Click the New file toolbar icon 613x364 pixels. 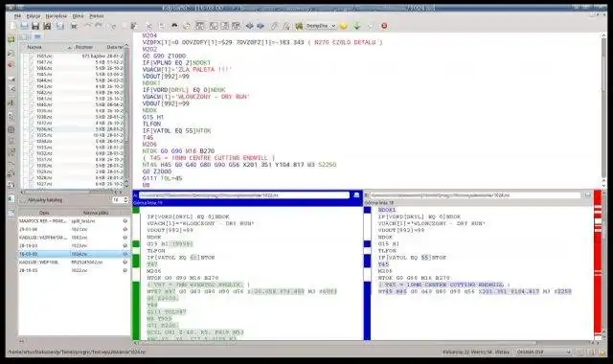13,26
